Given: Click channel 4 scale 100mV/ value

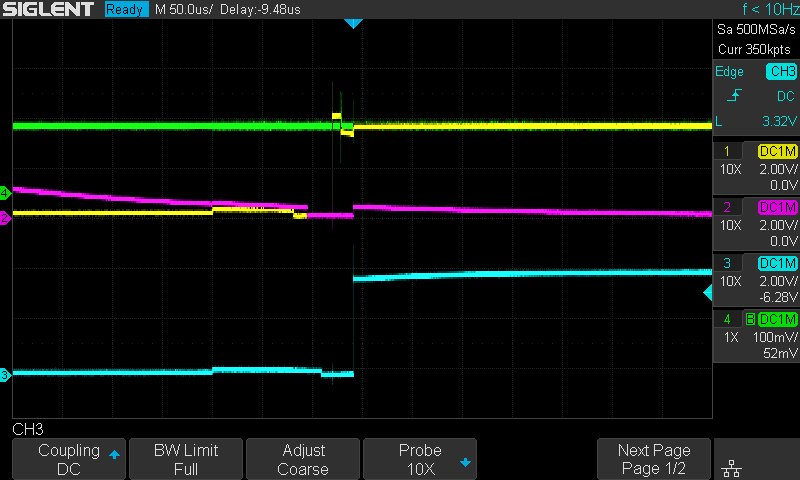Looking at the screenshot, I should (775, 337).
